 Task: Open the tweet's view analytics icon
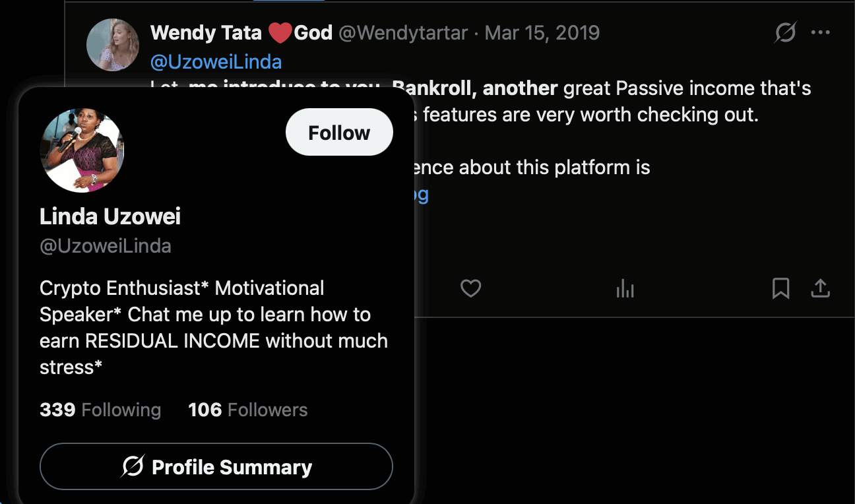[x=625, y=288]
